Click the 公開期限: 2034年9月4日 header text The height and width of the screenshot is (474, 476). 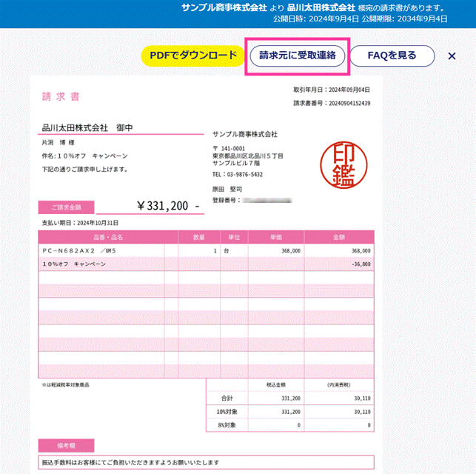pos(404,19)
